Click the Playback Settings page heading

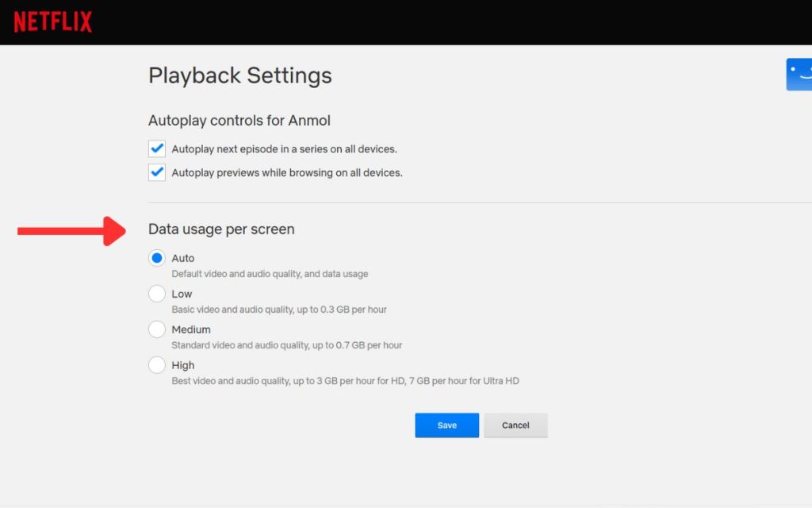click(239, 75)
